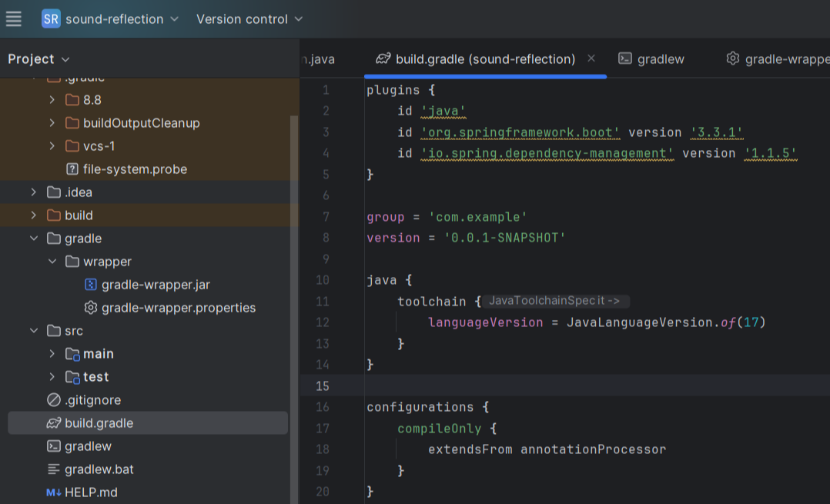830x504 pixels.
Task: Click the project tree vertical scrollbar
Action: click(x=294, y=309)
